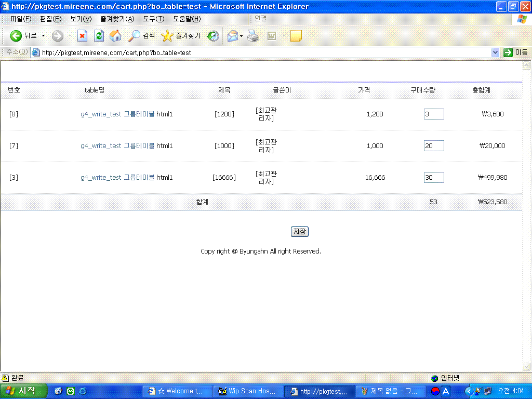Expand the address bar URL dropdown

495,52
